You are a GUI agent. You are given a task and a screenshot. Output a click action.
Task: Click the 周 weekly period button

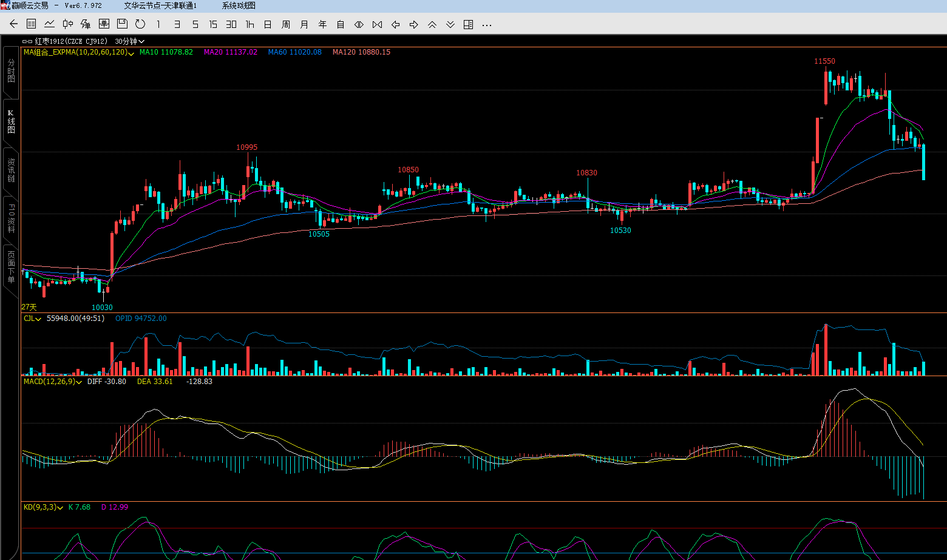(286, 24)
